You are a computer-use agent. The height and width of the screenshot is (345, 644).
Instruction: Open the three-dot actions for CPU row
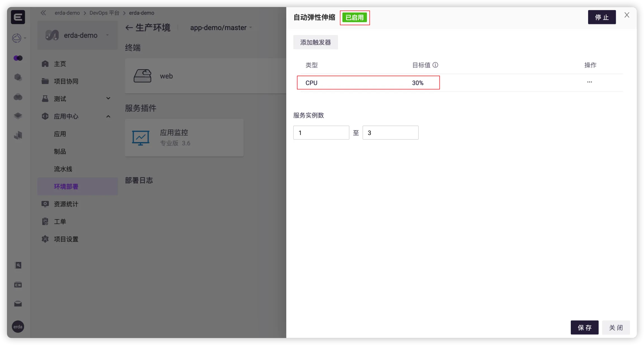[x=589, y=82]
